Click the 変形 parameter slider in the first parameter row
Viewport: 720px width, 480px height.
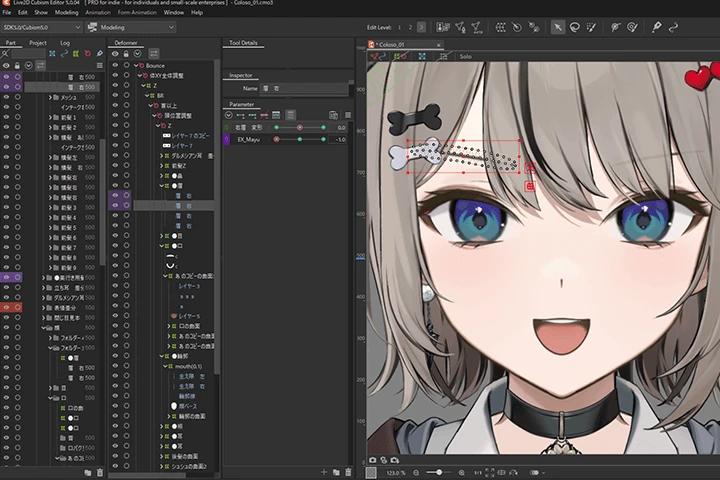click(300, 127)
